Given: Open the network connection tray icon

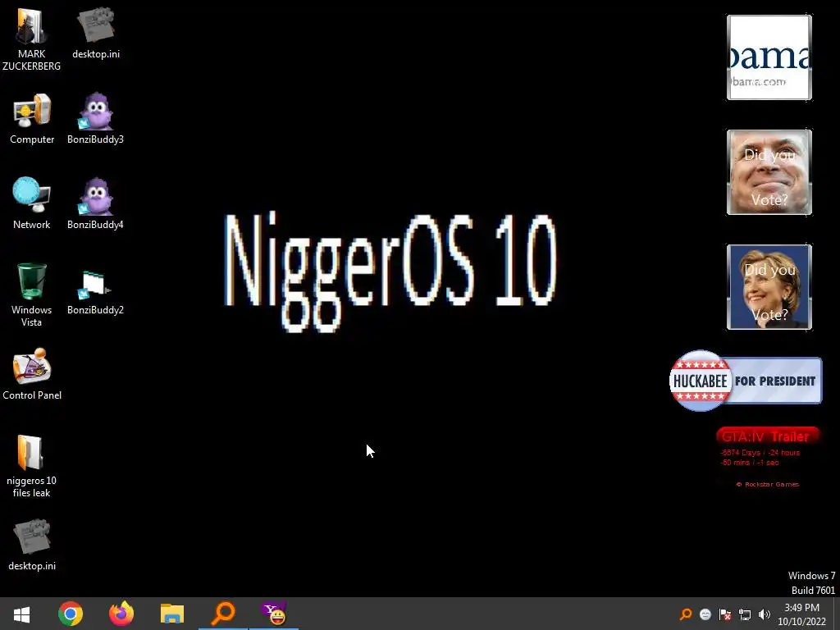Looking at the screenshot, I should (745, 614).
